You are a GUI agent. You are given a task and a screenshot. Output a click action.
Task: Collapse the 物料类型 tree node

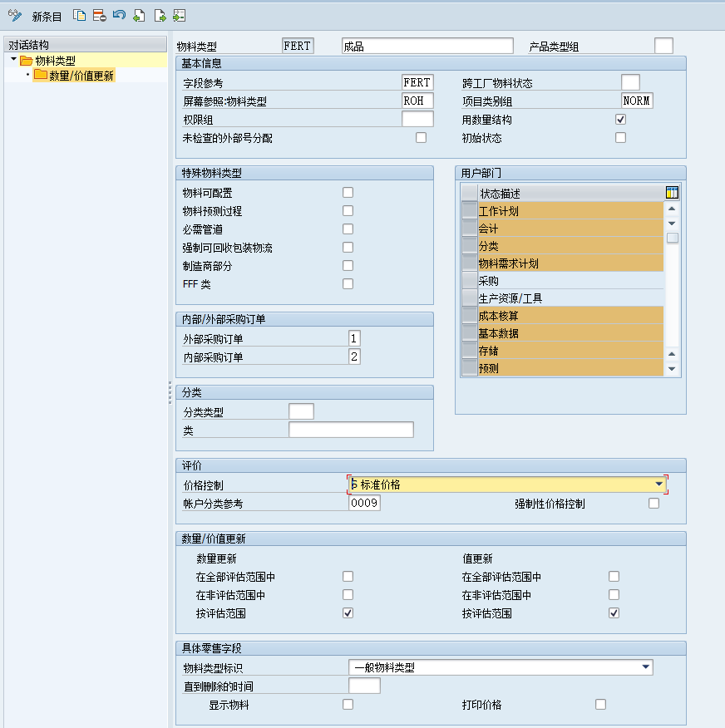(x=14, y=60)
